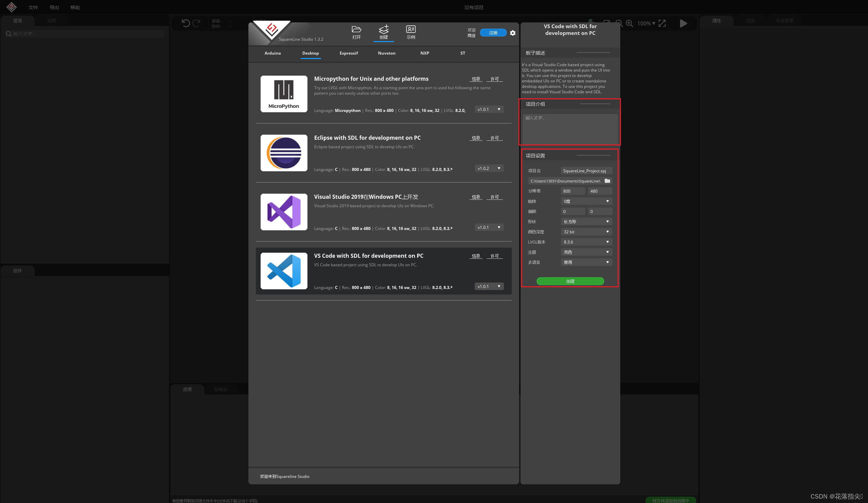Click the project name input field
The width and height of the screenshot is (868, 503).
pyautogui.click(x=586, y=171)
